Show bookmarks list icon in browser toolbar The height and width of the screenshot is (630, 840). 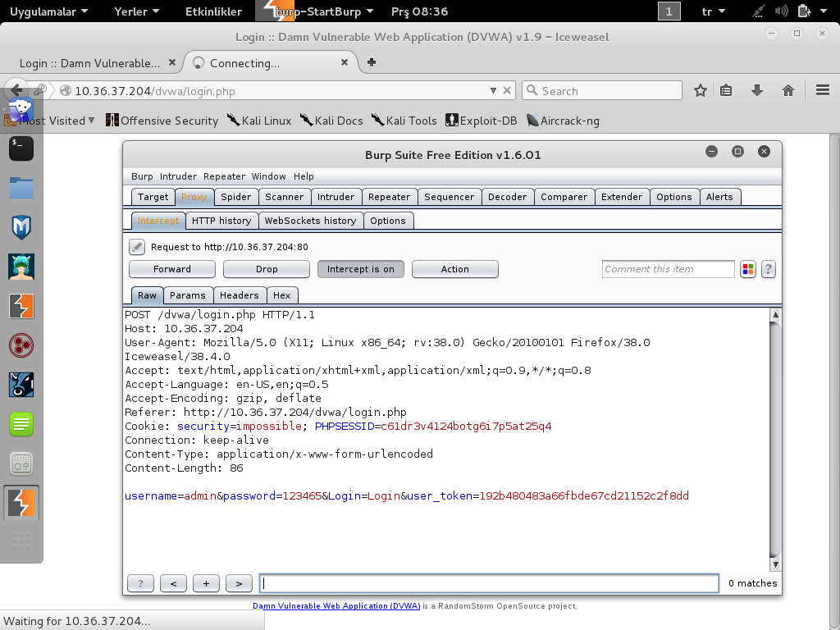[726, 90]
